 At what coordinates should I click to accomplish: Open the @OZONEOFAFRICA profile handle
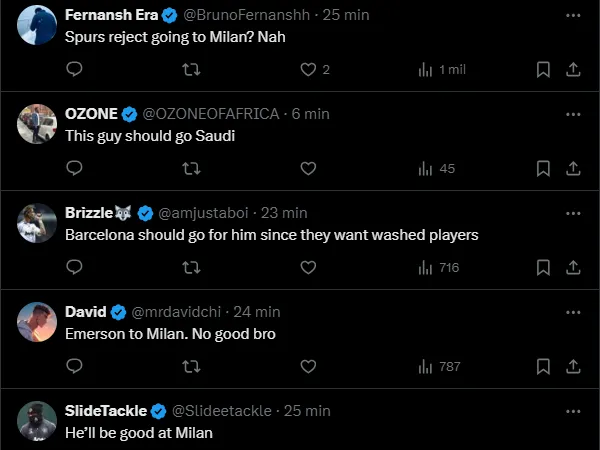coord(211,114)
